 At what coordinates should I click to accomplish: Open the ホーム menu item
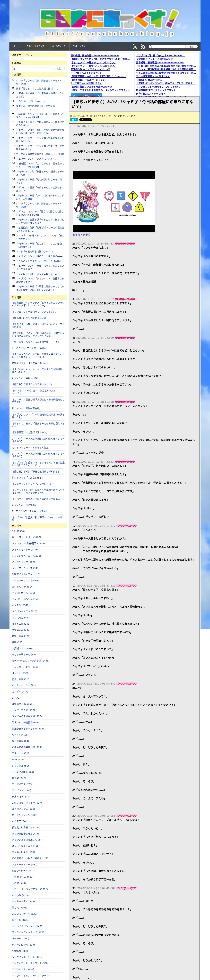click(x=16, y=46)
